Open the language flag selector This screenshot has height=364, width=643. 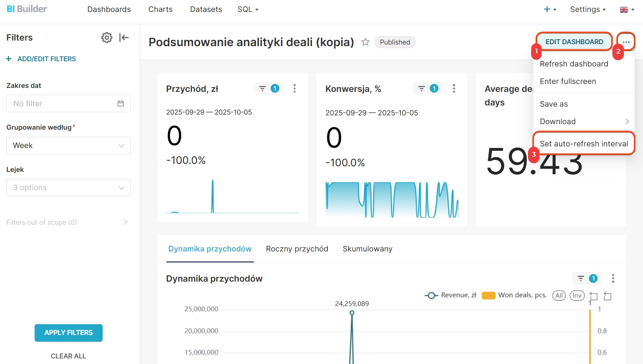tap(627, 10)
